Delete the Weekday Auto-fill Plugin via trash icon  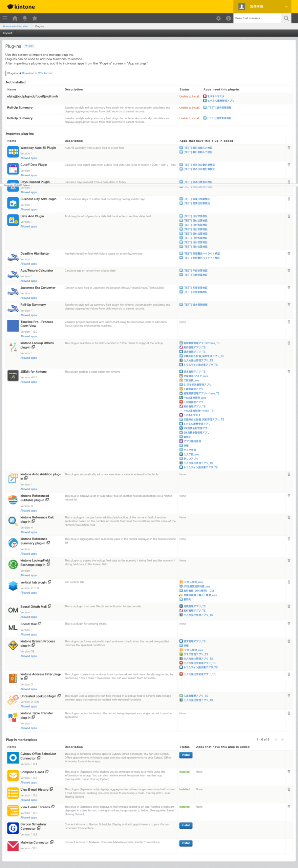[x=289, y=148]
